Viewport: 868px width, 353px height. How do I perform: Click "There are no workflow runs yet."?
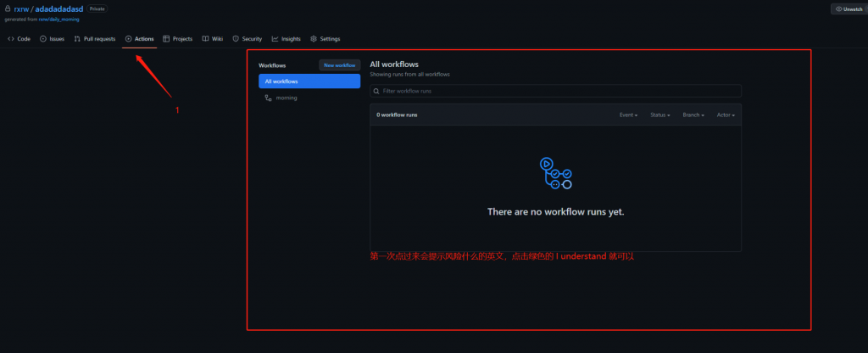[x=555, y=211]
